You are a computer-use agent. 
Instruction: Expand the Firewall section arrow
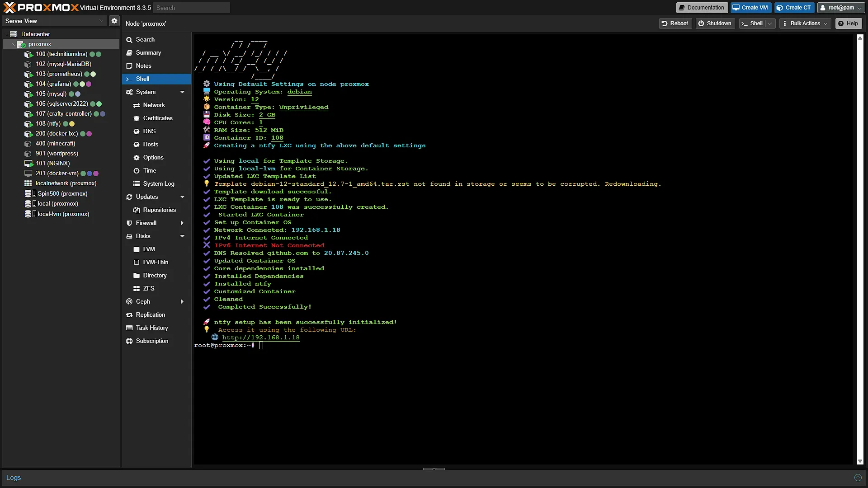pyautogui.click(x=182, y=223)
